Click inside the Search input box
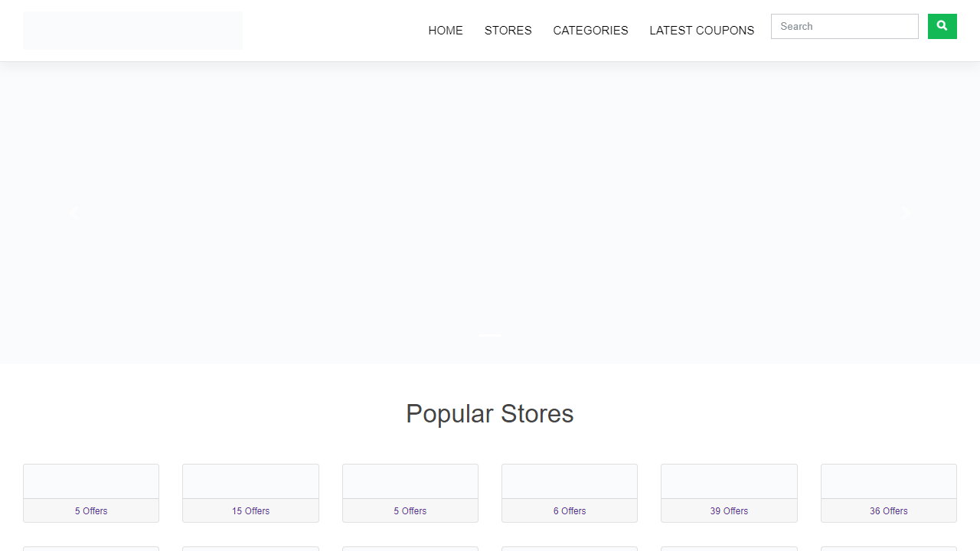980x551 pixels. 844,26
